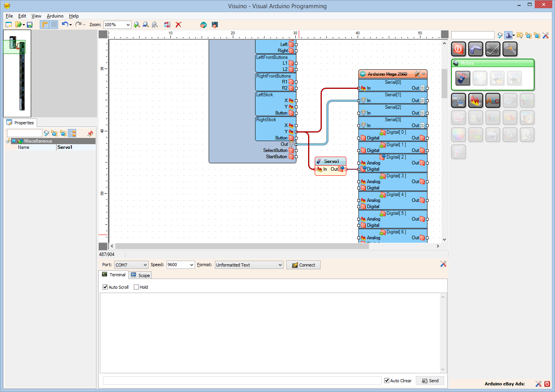Disable the Auto Scroll checkbox
The width and height of the screenshot is (555, 392).
click(105, 287)
